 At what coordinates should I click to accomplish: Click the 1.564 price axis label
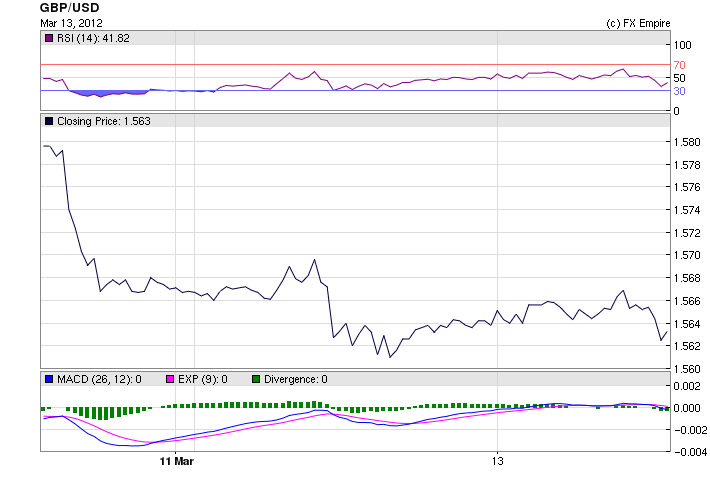(687, 324)
